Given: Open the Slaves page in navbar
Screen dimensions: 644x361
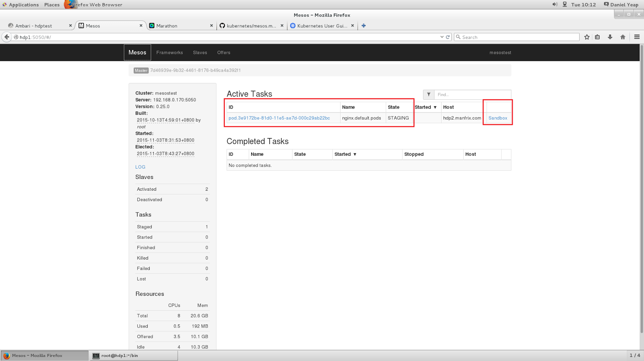Looking at the screenshot, I should [x=200, y=53].
